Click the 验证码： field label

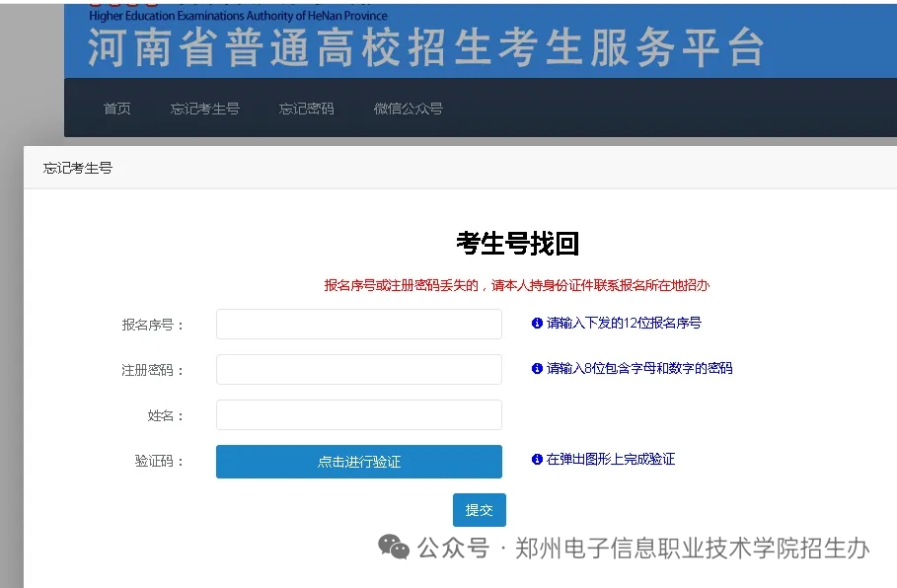point(160,461)
